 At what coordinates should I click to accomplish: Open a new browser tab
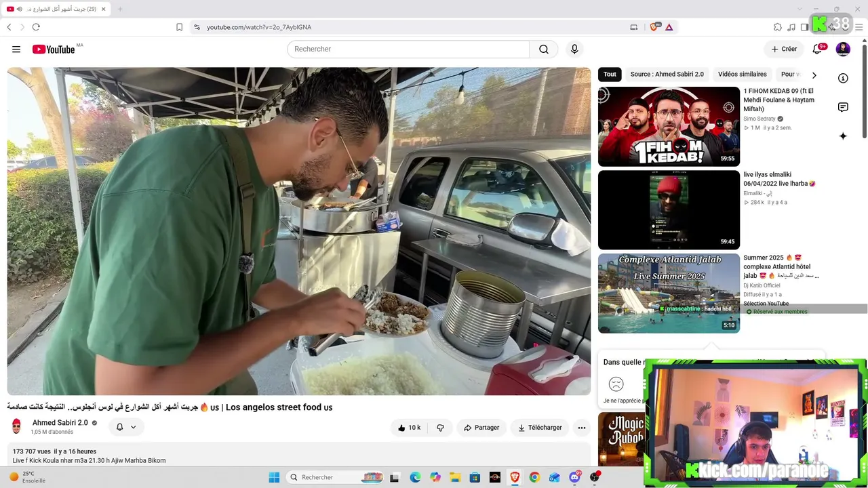pos(120,9)
